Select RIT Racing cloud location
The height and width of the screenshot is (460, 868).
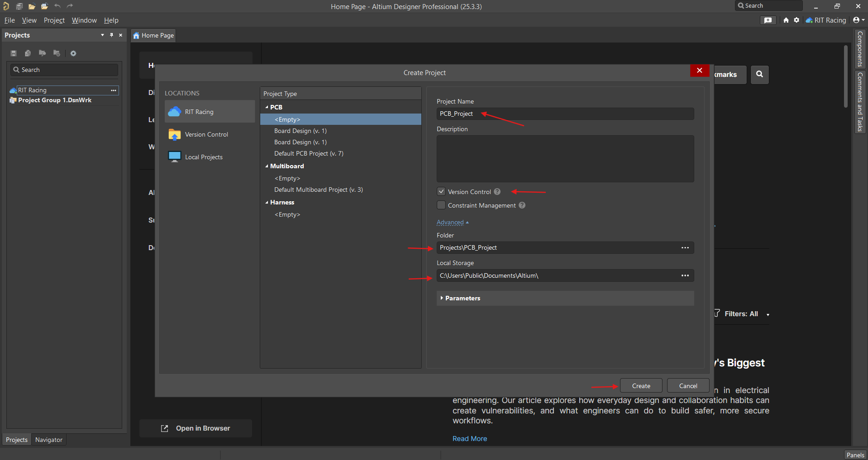tap(210, 112)
